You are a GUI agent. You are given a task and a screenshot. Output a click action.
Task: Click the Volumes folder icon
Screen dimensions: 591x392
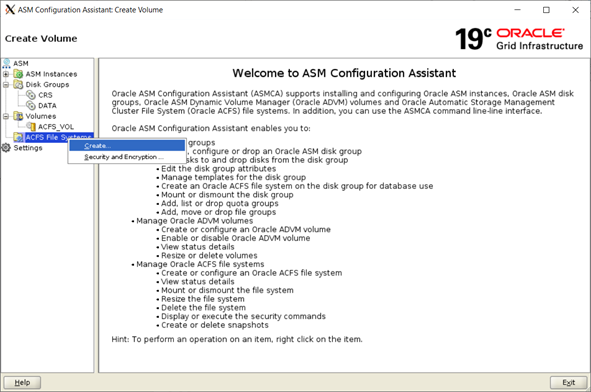(18, 116)
